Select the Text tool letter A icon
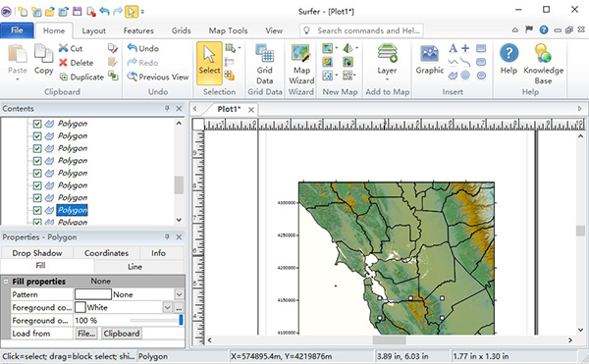 point(453,48)
